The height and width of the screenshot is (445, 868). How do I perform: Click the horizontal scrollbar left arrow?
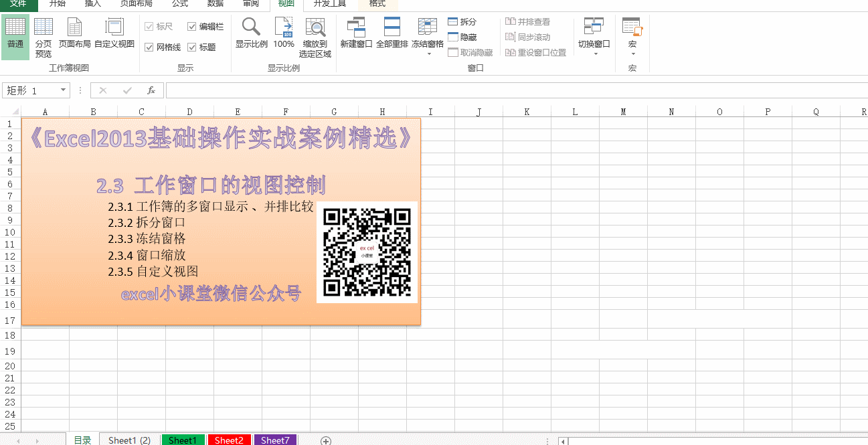click(x=563, y=441)
